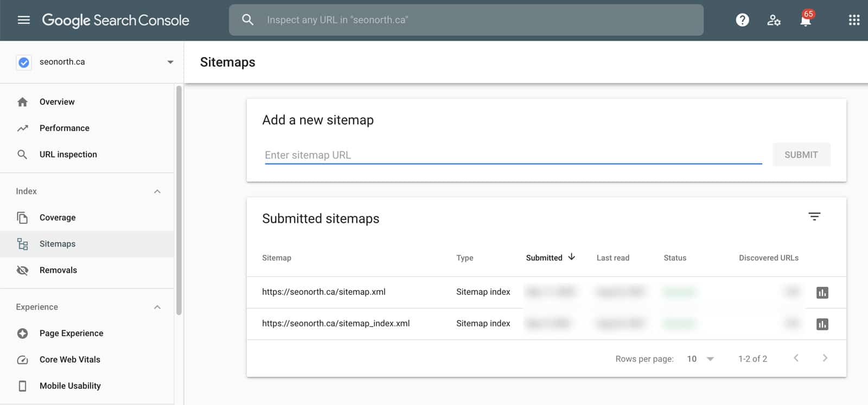Click the URL inspection magnifier icon
This screenshot has height=405, width=868.
22,155
